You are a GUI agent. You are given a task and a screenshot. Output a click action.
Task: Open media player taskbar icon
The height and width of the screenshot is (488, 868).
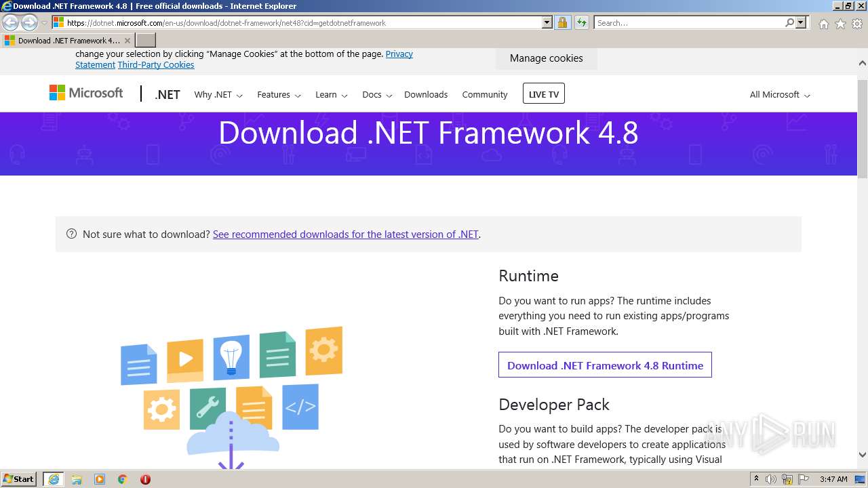(x=100, y=479)
